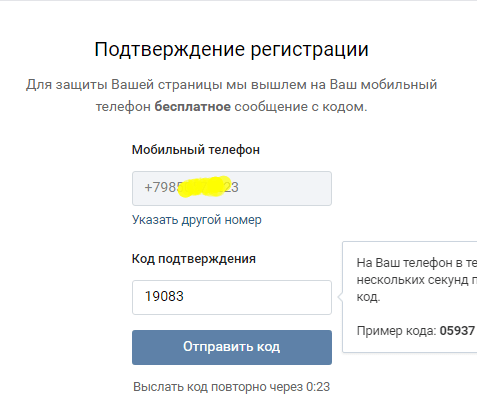Viewport: 477px width, 409px height.
Task: Click the «Подтверждение регистрации» heading
Action: coord(231,50)
